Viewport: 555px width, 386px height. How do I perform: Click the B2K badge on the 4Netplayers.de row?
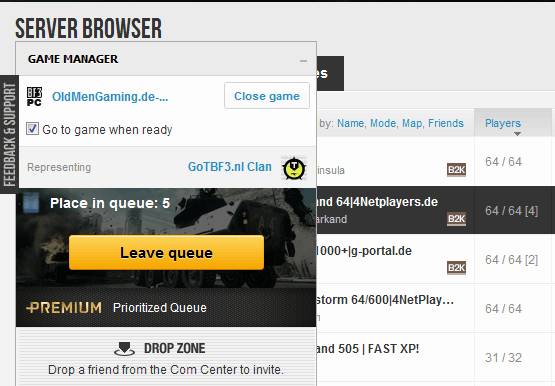click(x=456, y=219)
